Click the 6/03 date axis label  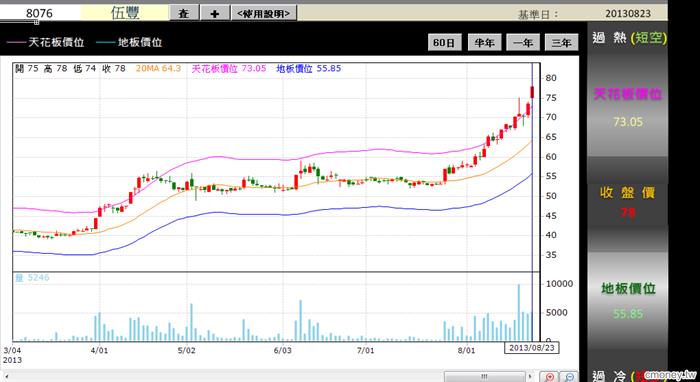[x=282, y=351]
